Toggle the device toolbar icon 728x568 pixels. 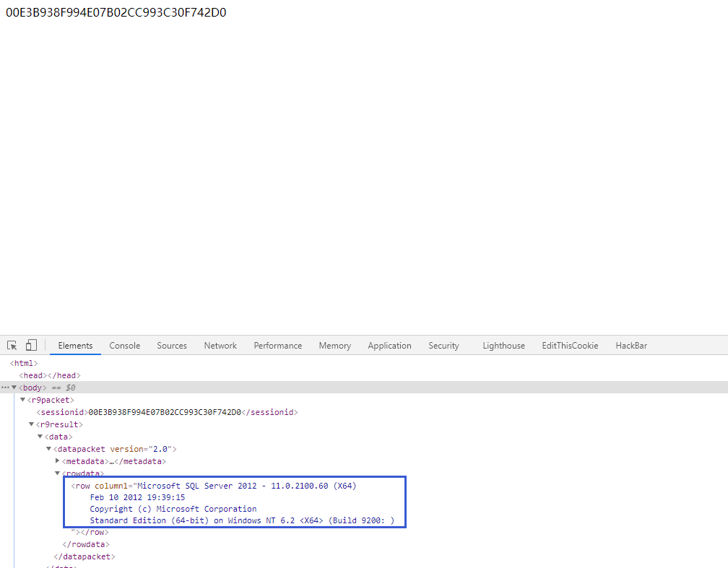click(x=31, y=346)
